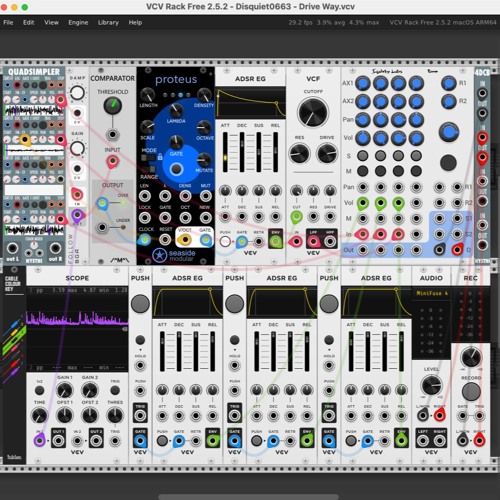Viewport: 500px width, 500px height.
Task: Click the white PUSH button on ADSR beside VCF
Action: pos(225,242)
